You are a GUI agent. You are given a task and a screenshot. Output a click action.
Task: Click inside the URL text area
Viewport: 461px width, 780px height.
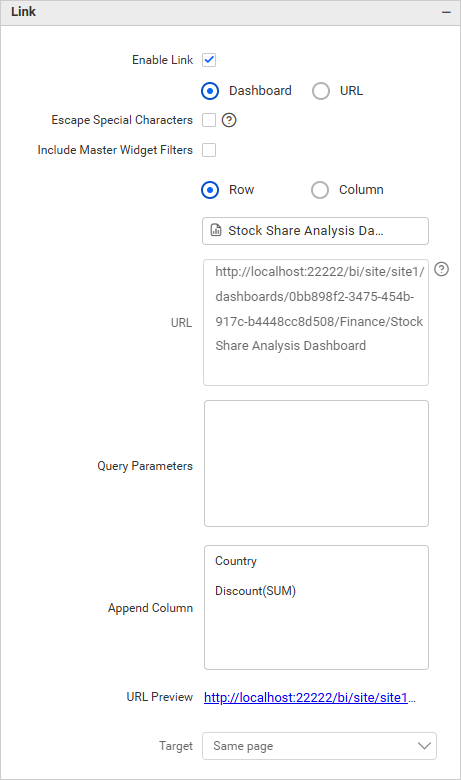point(316,322)
